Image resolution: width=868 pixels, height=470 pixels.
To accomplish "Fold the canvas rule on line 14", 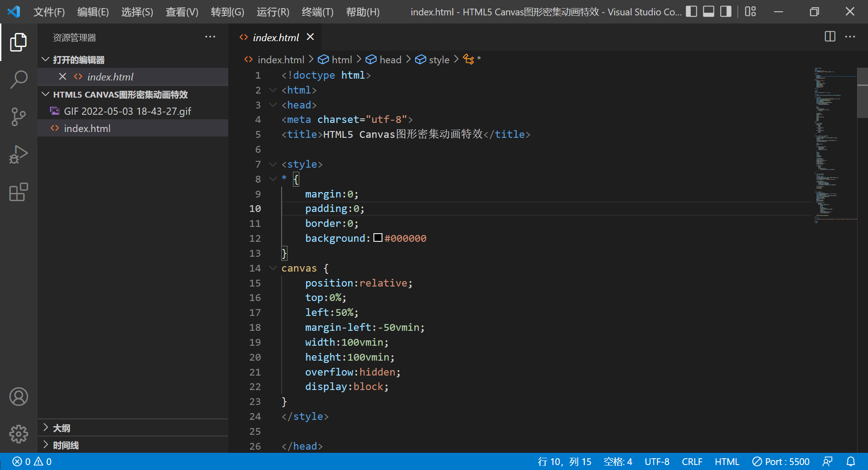I will 273,268.
